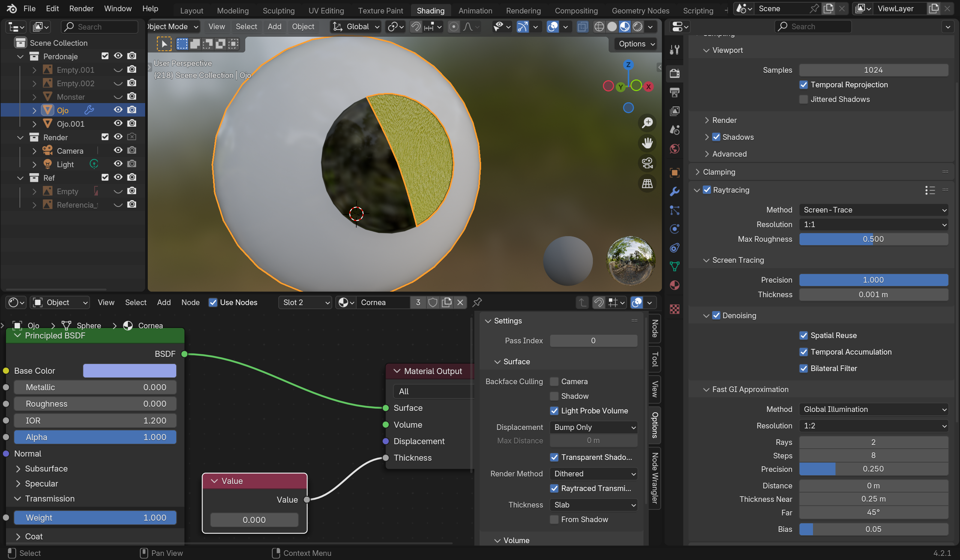Open the Texture properties checker icon

point(674,309)
